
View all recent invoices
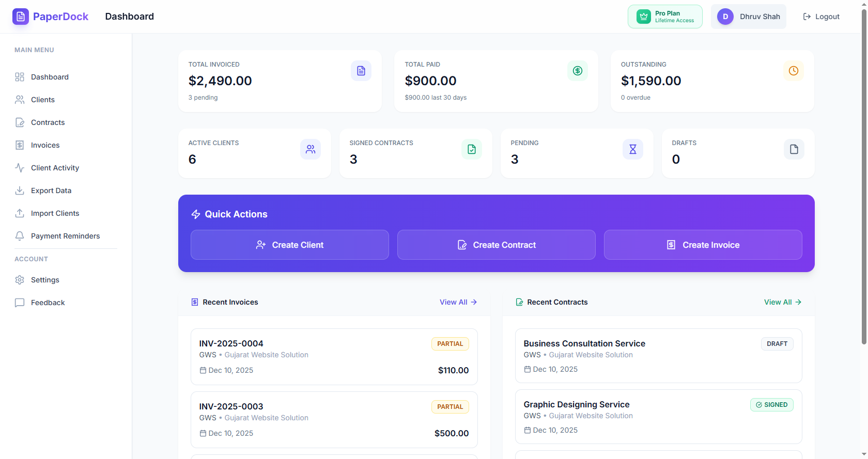tap(458, 302)
